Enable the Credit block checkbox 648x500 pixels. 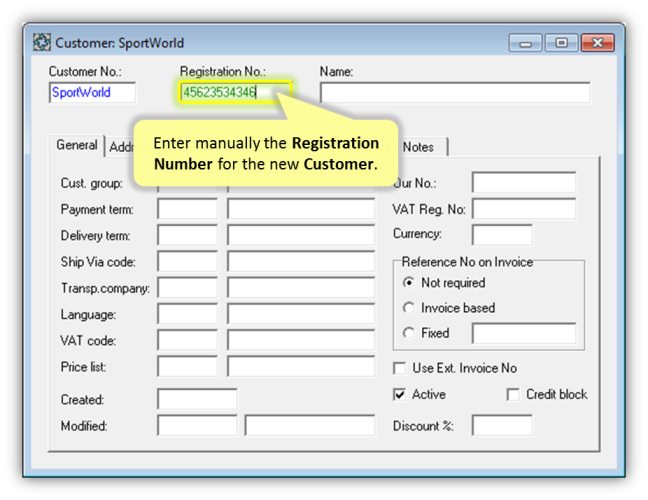[x=513, y=395]
